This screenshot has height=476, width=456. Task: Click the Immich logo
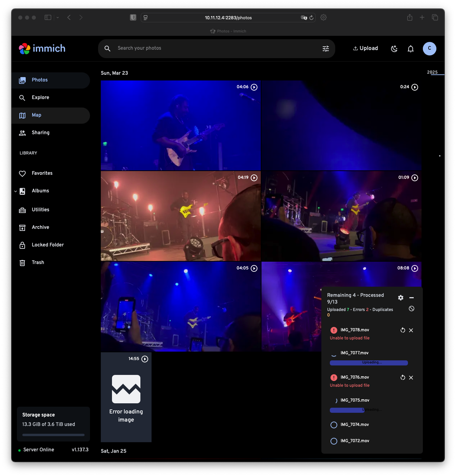(x=42, y=48)
